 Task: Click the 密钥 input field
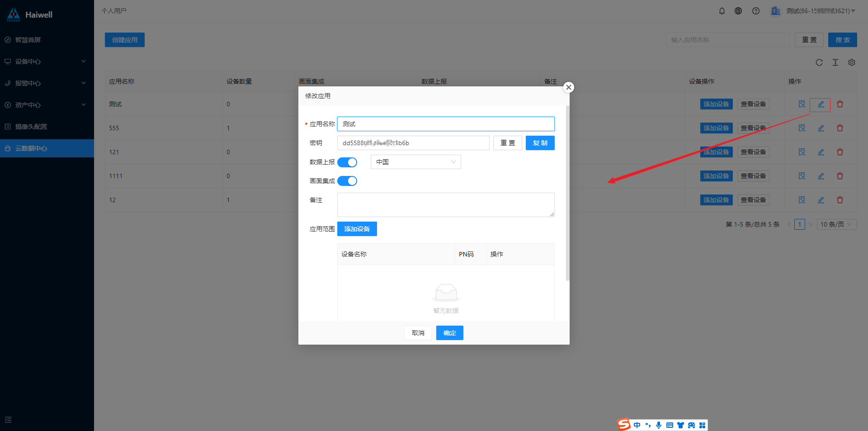(x=413, y=143)
